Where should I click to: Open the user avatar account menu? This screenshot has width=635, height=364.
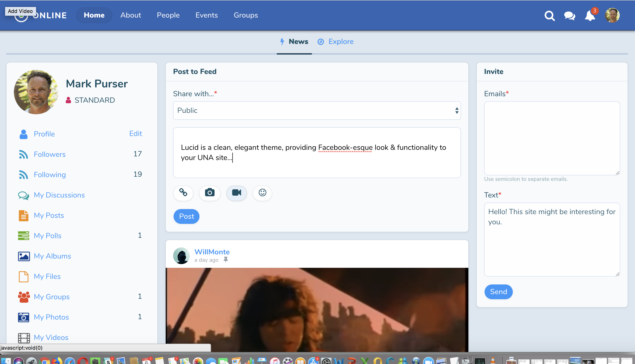[612, 15]
